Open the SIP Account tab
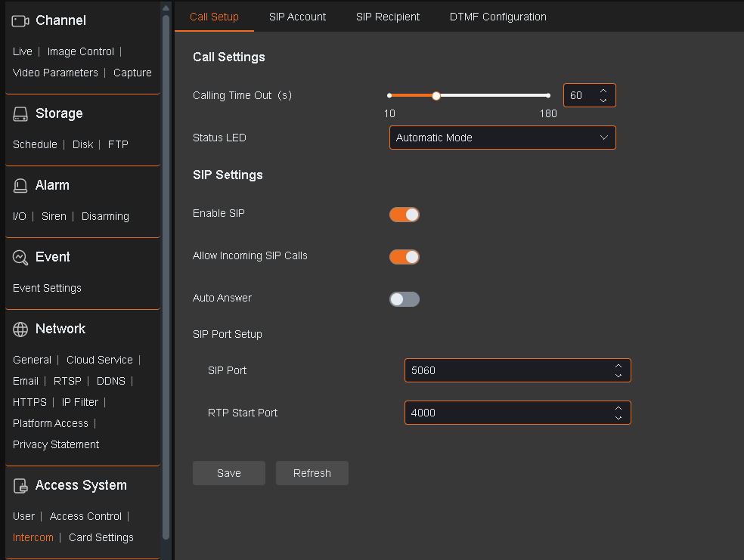The image size is (744, 560). pos(297,17)
